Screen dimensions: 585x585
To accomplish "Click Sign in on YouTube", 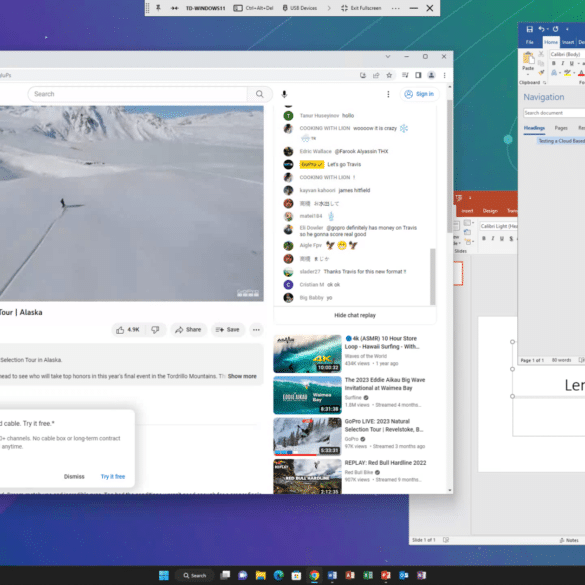I will [419, 94].
